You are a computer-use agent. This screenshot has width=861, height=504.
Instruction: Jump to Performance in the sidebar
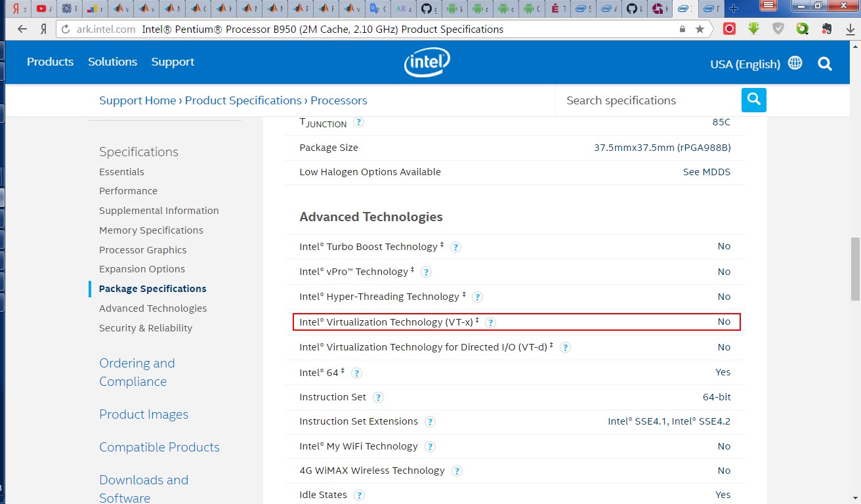coord(128,191)
